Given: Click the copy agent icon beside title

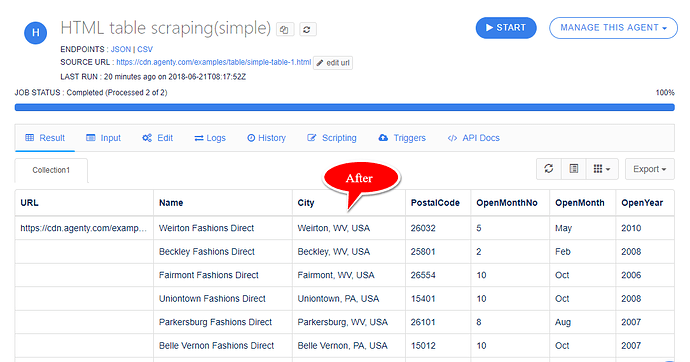Looking at the screenshot, I should 285,29.
